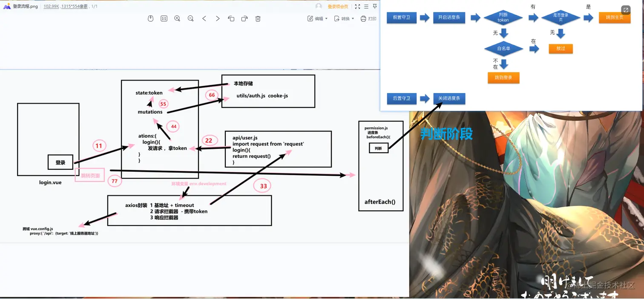Open the 转换 dropdown
The image size is (644, 299).
[x=345, y=18]
